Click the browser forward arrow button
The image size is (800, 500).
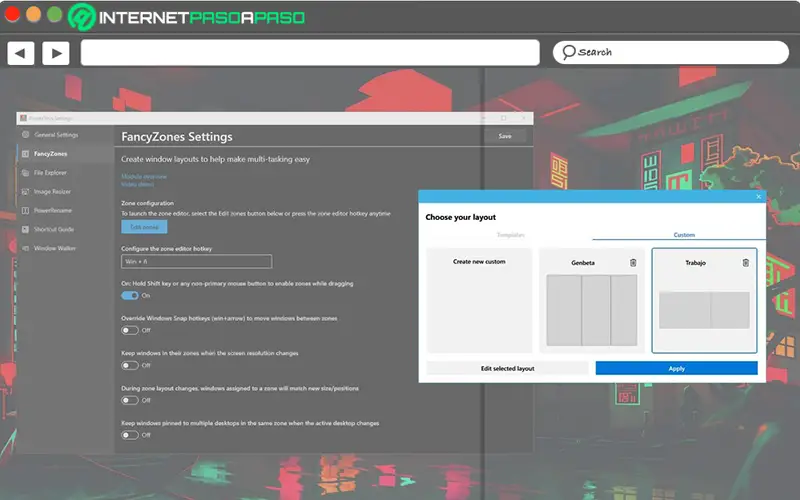[56, 53]
